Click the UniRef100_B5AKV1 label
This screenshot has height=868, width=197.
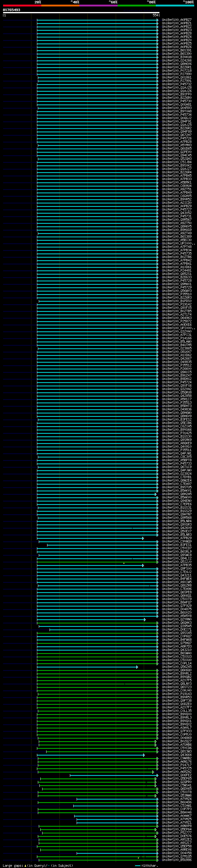click(x=177, y=491)
